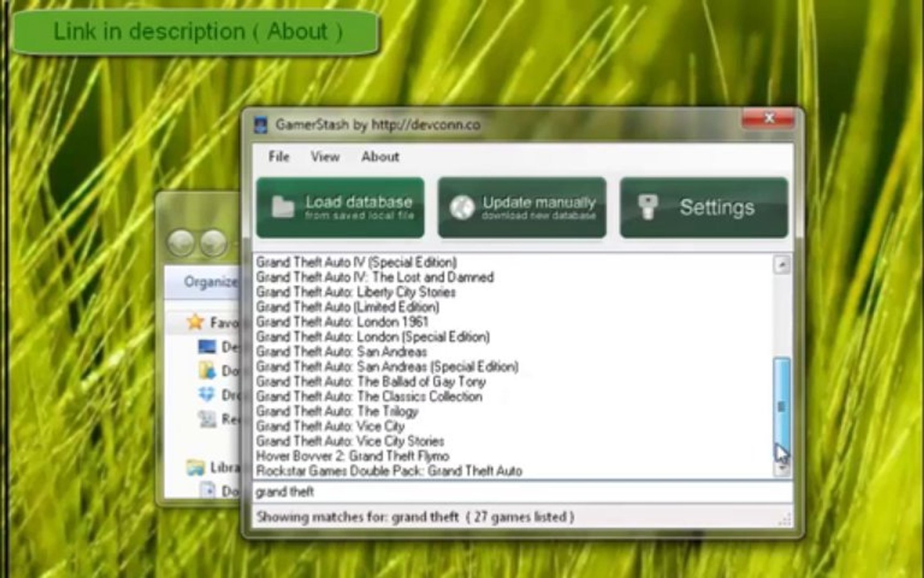This screenshot has height=578, width=924.
Task: Select Grand Theft Auto: London 1961
Action: point(342,322)
